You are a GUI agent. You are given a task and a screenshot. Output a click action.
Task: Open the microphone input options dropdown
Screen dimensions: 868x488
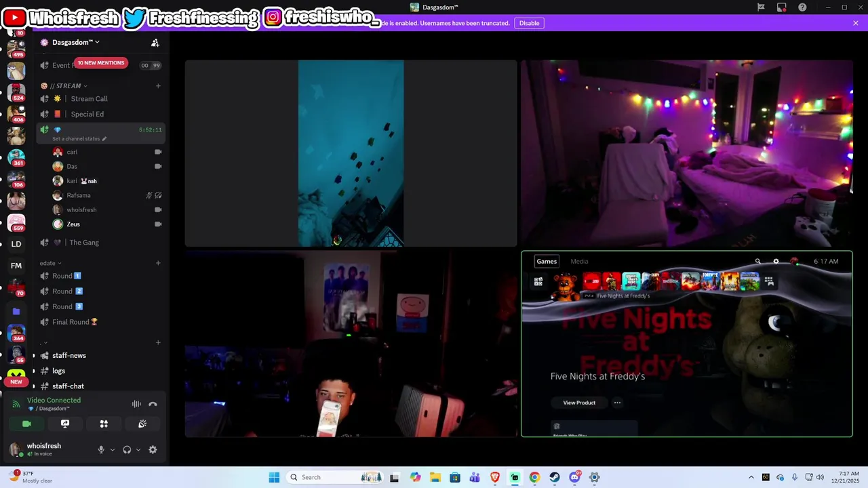(113, 450)
